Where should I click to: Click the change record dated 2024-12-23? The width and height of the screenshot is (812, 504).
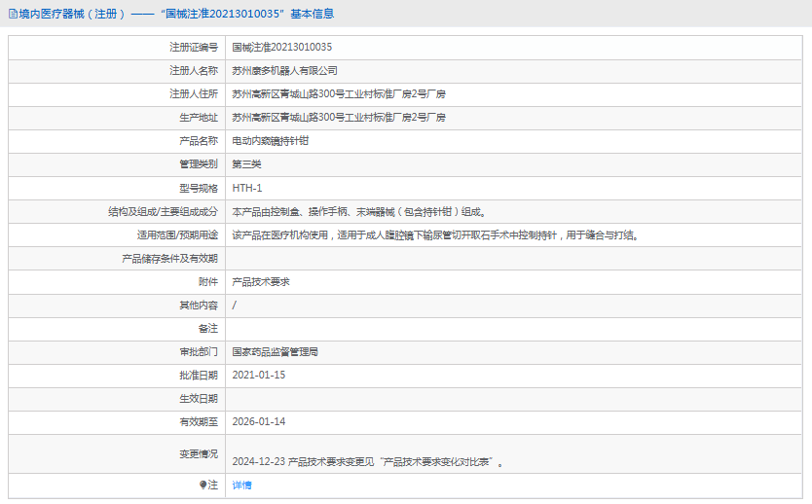tap(368, 461)
